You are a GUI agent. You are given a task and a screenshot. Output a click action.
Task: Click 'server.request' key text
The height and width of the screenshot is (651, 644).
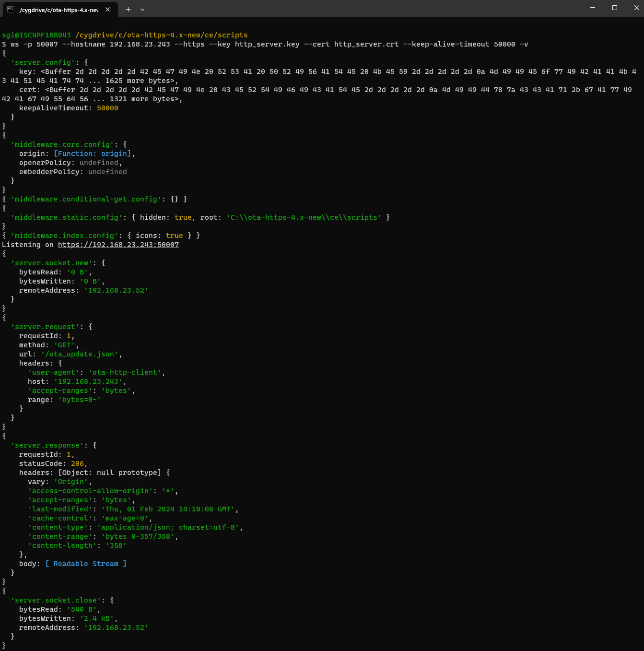pyautogui.click(x=45, y=327)
